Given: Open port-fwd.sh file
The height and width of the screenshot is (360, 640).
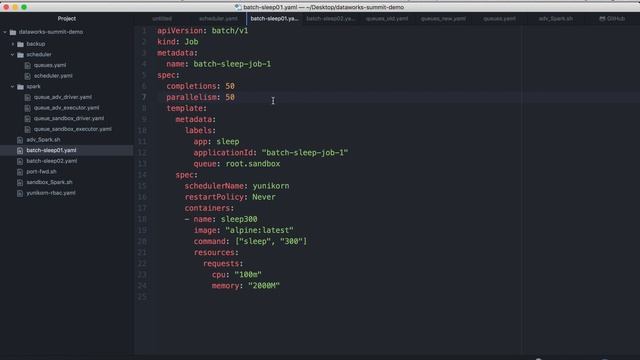Looking at the screenshot, I should pos(41,171).
